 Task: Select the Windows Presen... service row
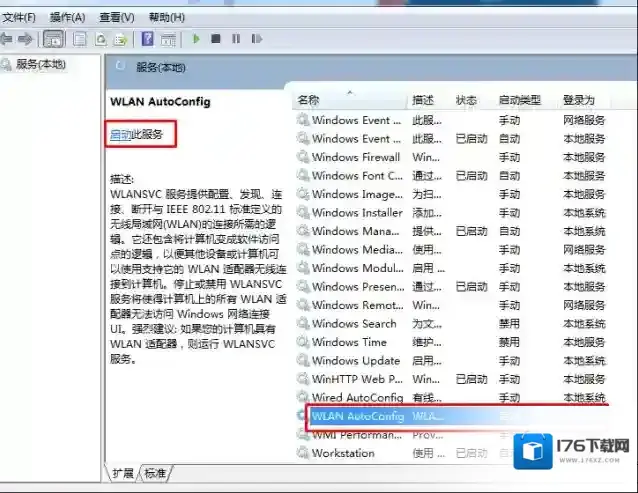[x=452, y=287]
